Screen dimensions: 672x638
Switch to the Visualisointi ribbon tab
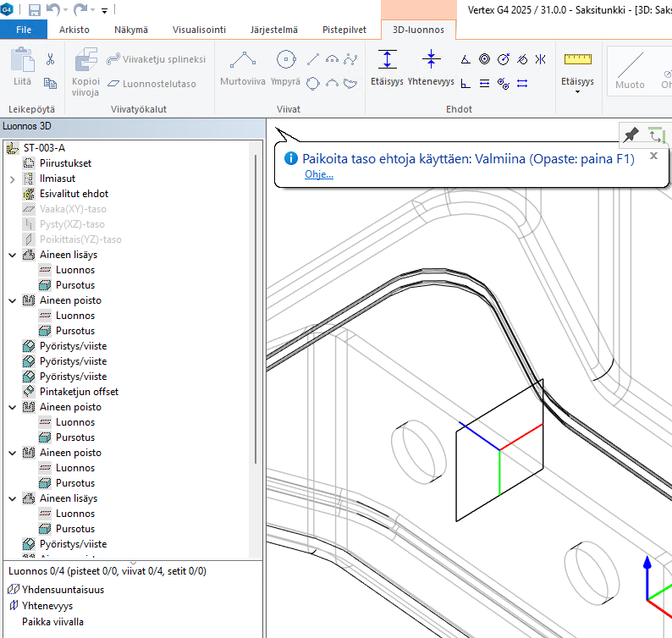click(199, 30)
